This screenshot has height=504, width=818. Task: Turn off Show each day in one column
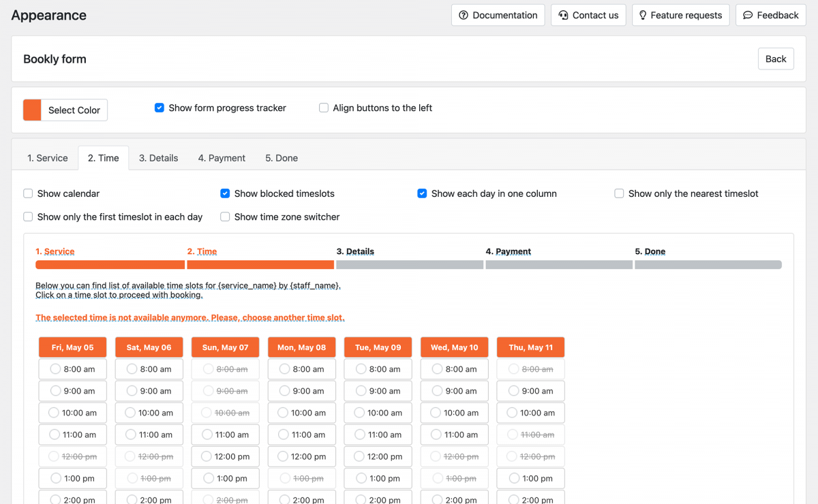(x=422, y=193)
